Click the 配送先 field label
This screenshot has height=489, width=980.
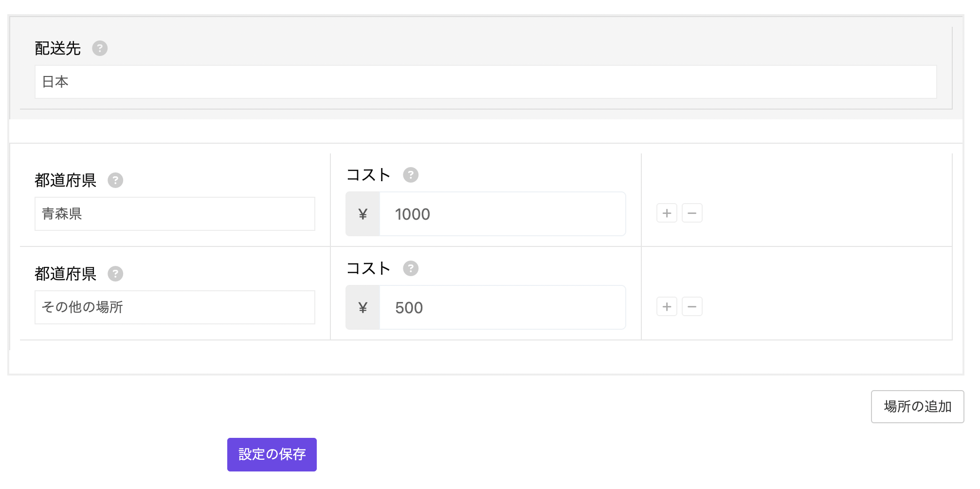pyautogui.click(x=57, y=48)
